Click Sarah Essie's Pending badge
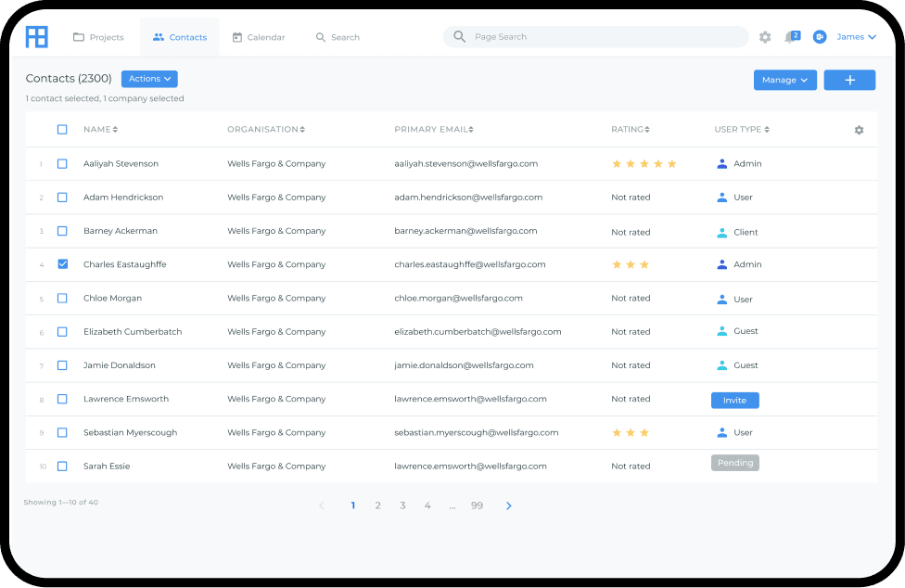Viewport: 905px width, 588px height. point(734,463)
